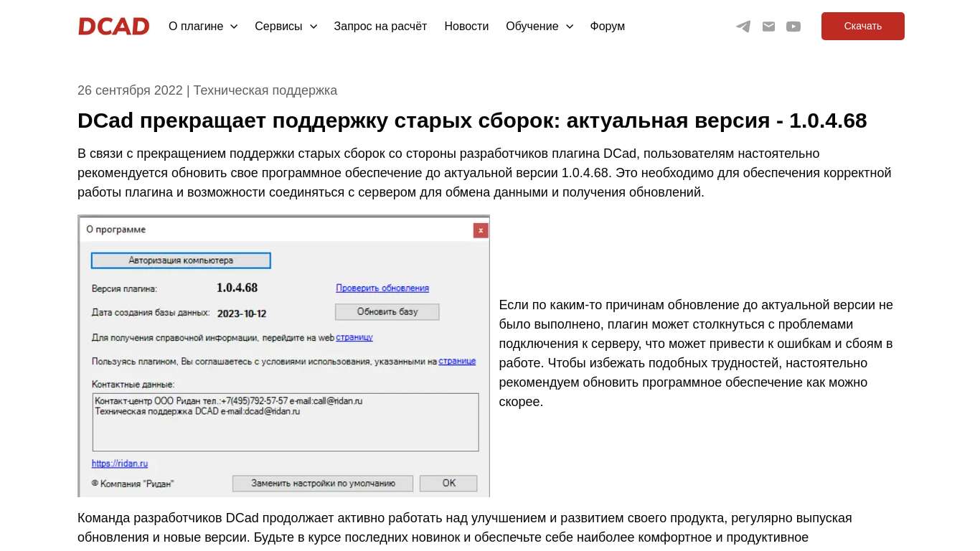The image size is (980, 551).
Task: Click the email envelope icon
Action: (x=768, y=26)
